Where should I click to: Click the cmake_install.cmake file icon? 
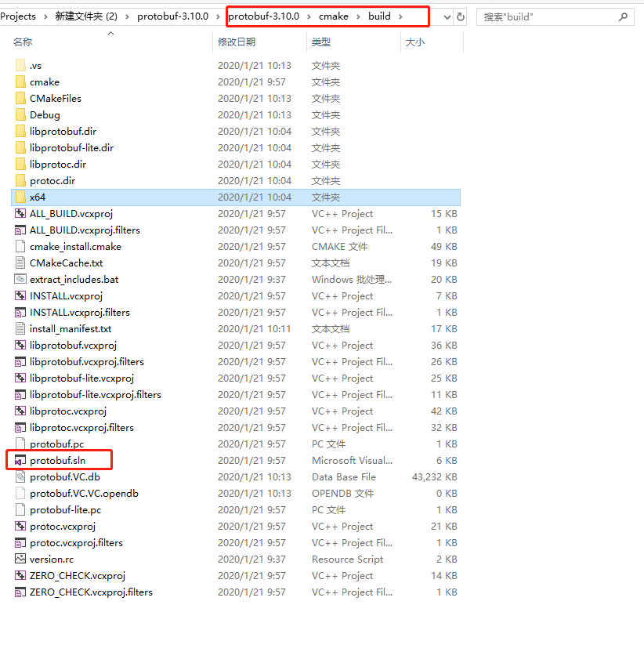point(20,246)
